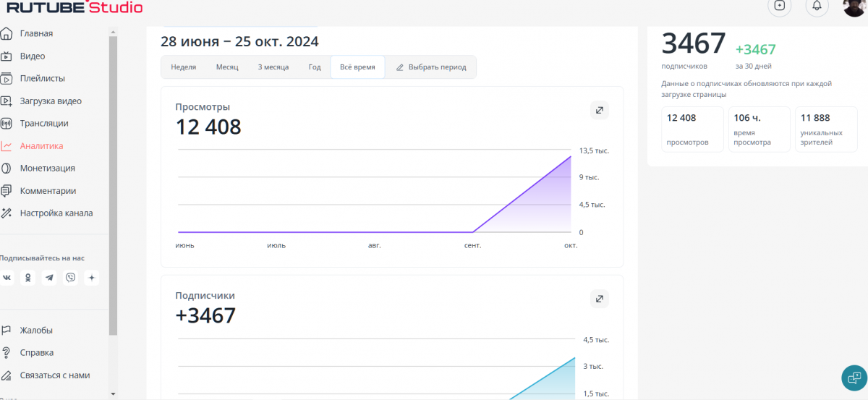Open the Viber social icon
Screen dimensions: 868x400
coord(70,278)
